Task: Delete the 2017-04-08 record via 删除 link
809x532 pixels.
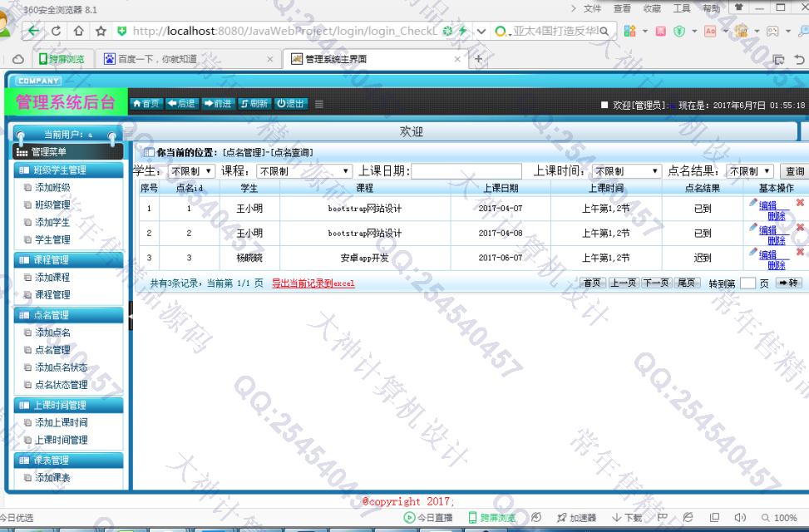Action: tap(777, 241)
